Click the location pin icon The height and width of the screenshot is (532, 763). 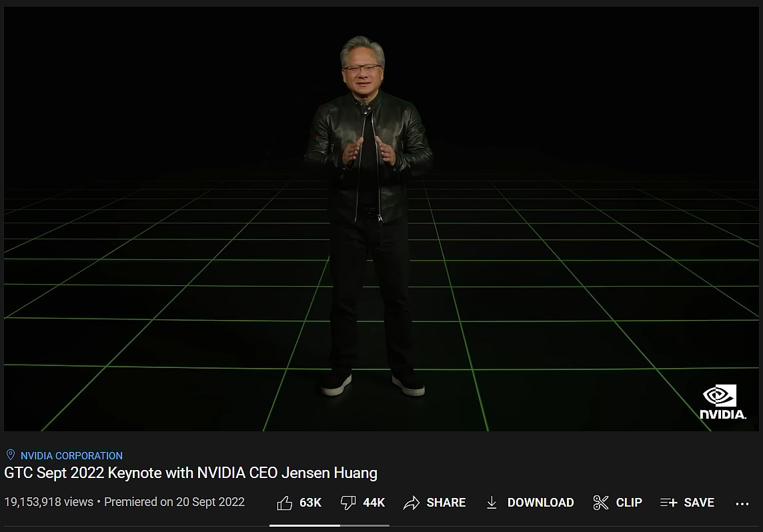pos(10,455)
